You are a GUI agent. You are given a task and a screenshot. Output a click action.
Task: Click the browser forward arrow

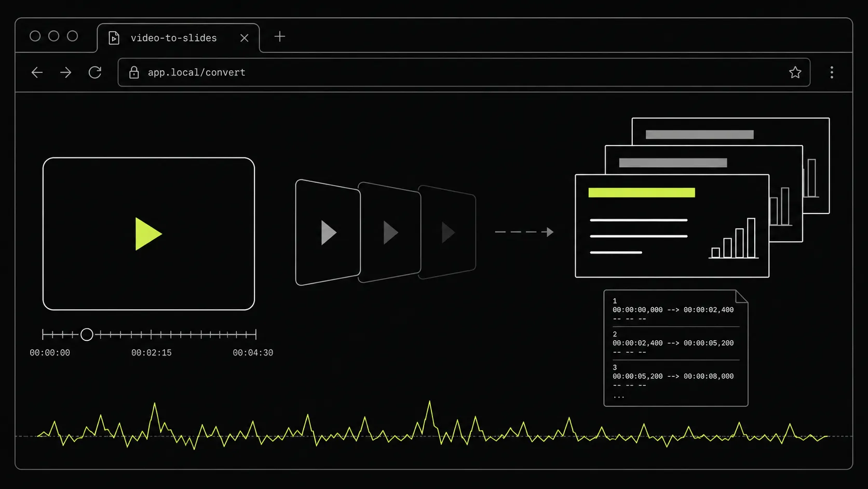pyautogui.click(x=65, y=72)
